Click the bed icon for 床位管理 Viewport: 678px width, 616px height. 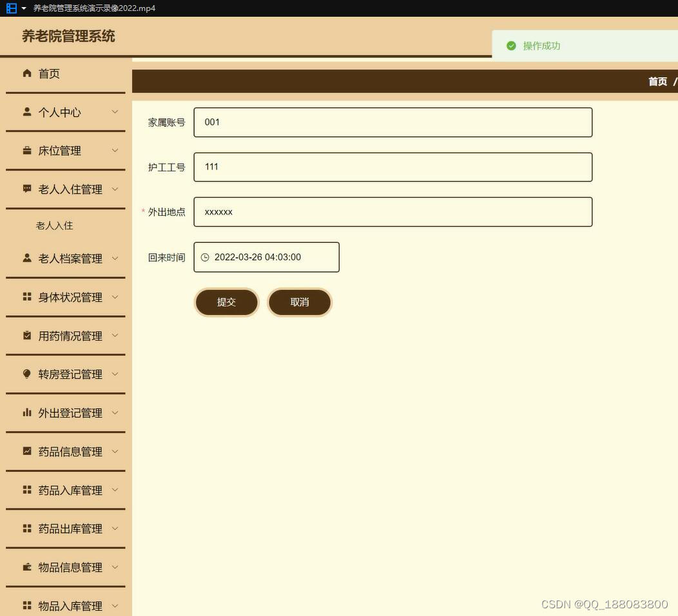[26, 150]
